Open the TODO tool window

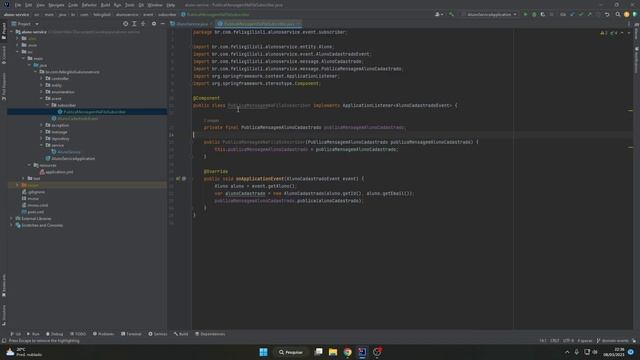78,334
